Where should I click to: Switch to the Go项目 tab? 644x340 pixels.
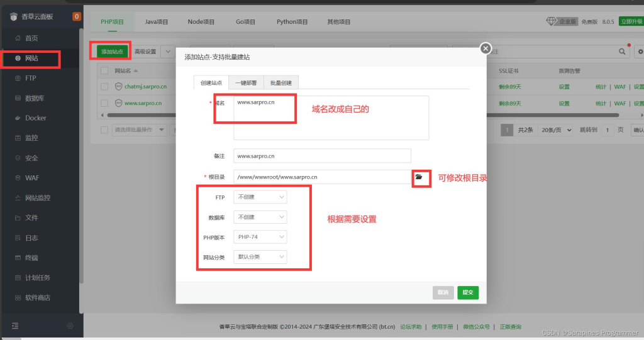pyautogui.click(x=246, y=22)
